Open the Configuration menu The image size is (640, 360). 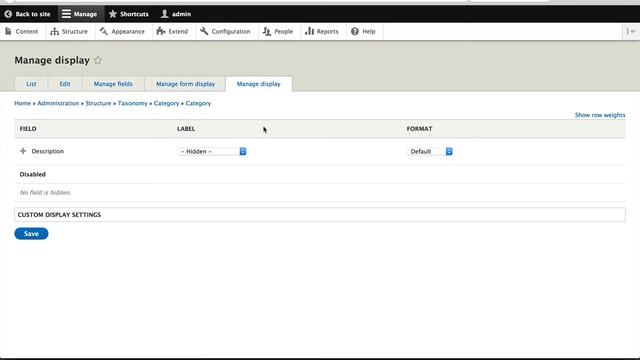coord(225,31)
